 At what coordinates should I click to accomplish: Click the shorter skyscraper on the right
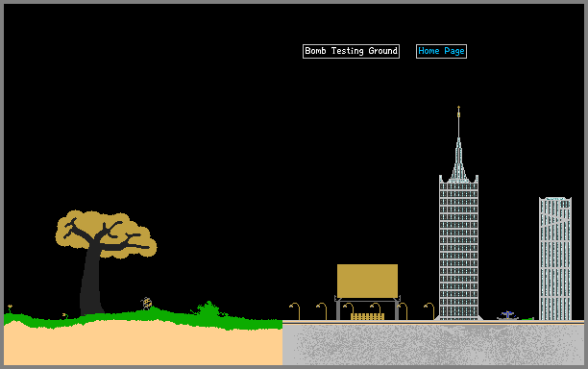tap(555, 258)
